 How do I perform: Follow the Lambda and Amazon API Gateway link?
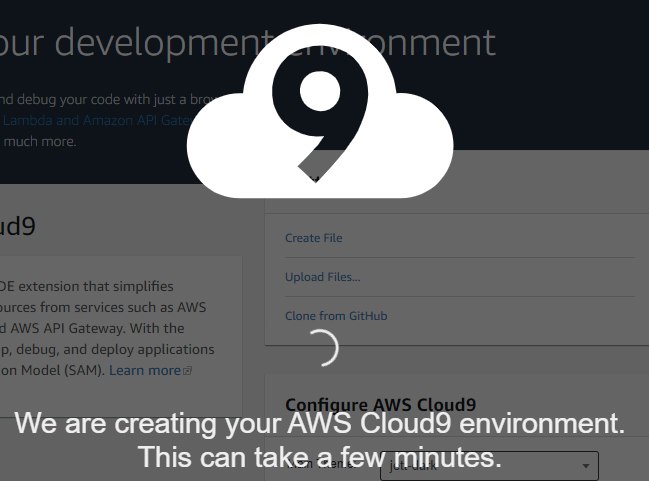point(95,120)
